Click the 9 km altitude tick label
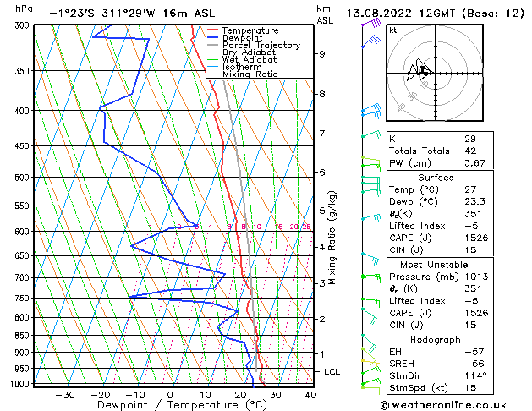Image resolution: width=532 pixels, height=411 pixels. click(322, 54)
